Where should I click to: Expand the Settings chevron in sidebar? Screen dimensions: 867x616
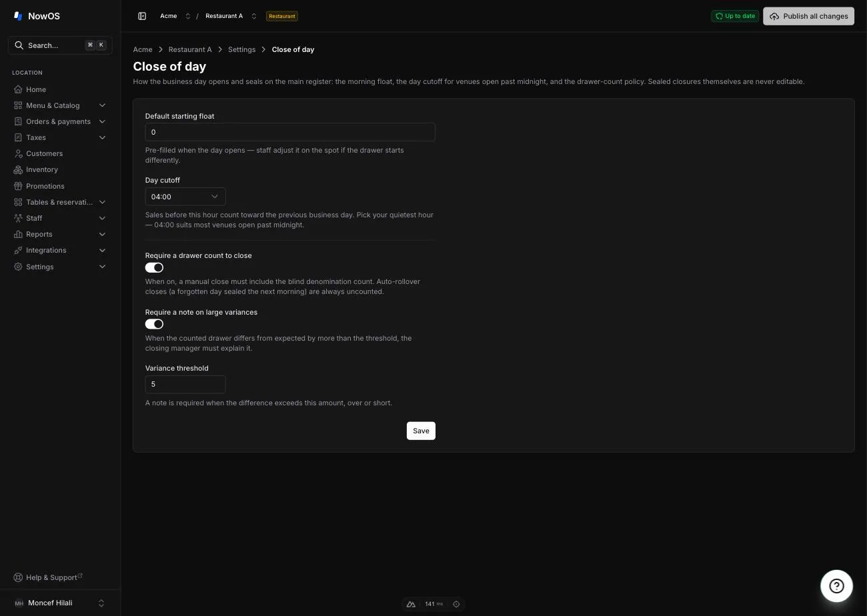point(102,267)
